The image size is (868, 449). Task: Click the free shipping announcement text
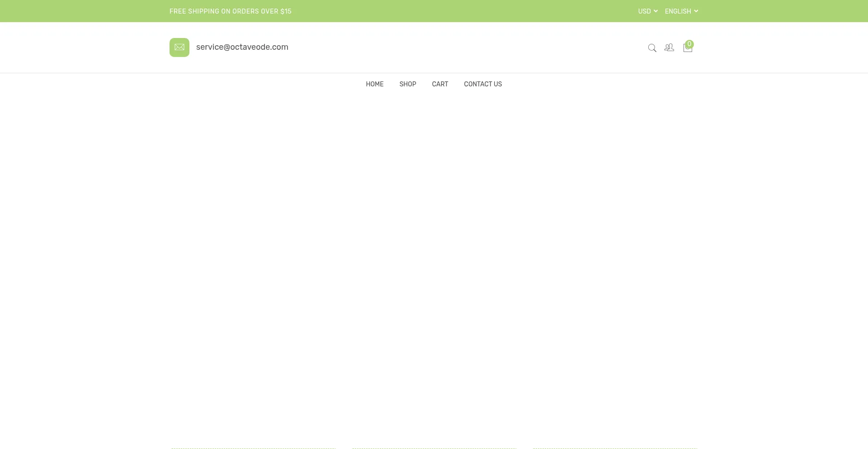[x=231, y=11]
